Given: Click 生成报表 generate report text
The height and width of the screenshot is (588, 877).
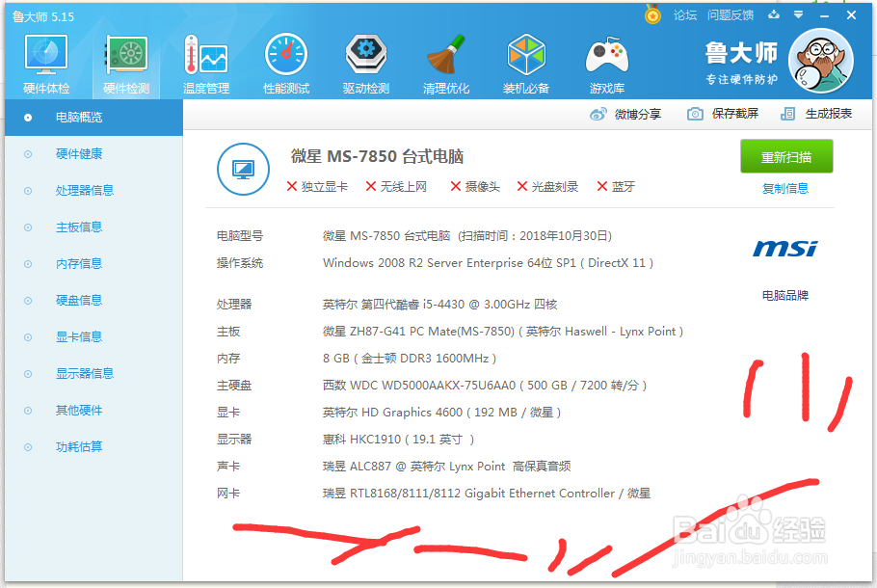Looking at the screenshot, I should (829, 114).
